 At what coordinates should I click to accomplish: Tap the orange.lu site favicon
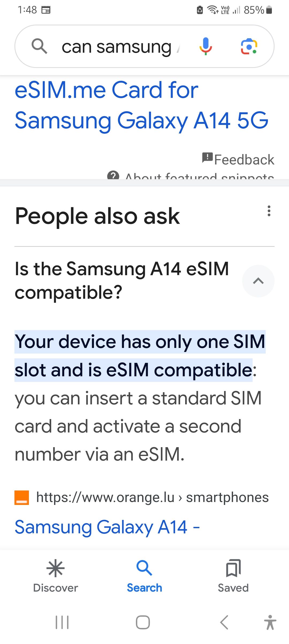tap(22, 497)
